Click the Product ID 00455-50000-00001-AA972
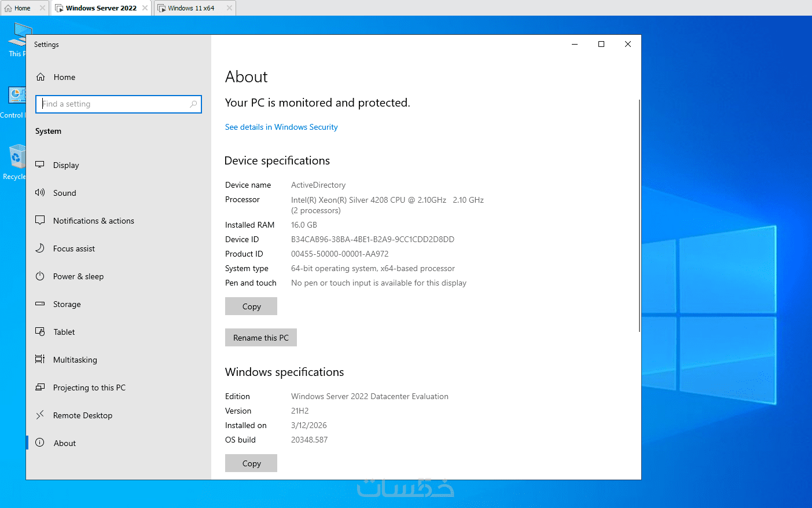 tap(340, 254)
